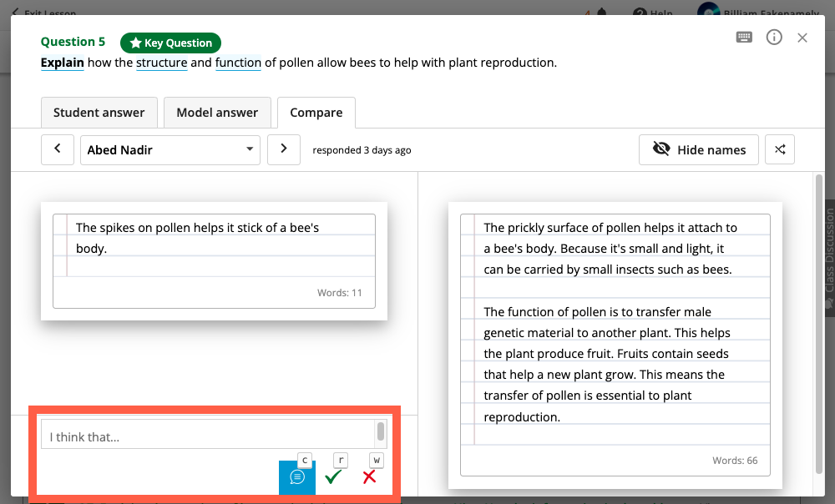Viewport: 835px width, 504px height.
Task: Click the eye icon inside Hide names
Action: (x=660, y=149)
